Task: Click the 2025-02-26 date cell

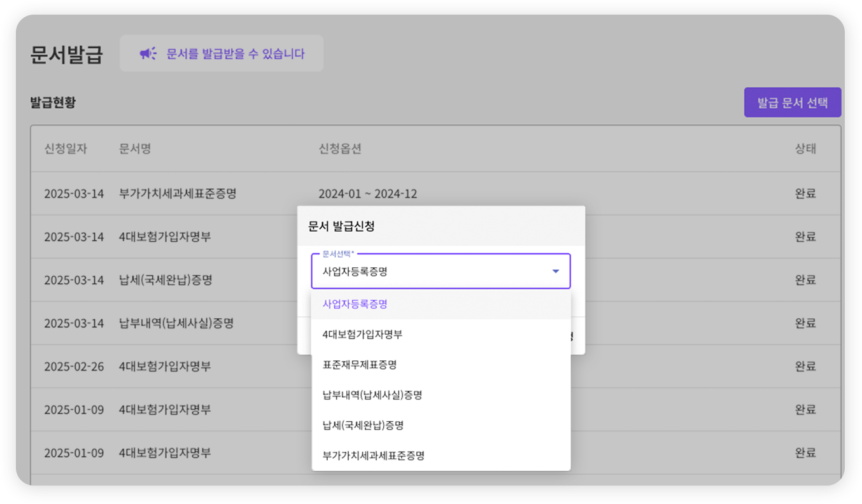Action: coord(74,367)
